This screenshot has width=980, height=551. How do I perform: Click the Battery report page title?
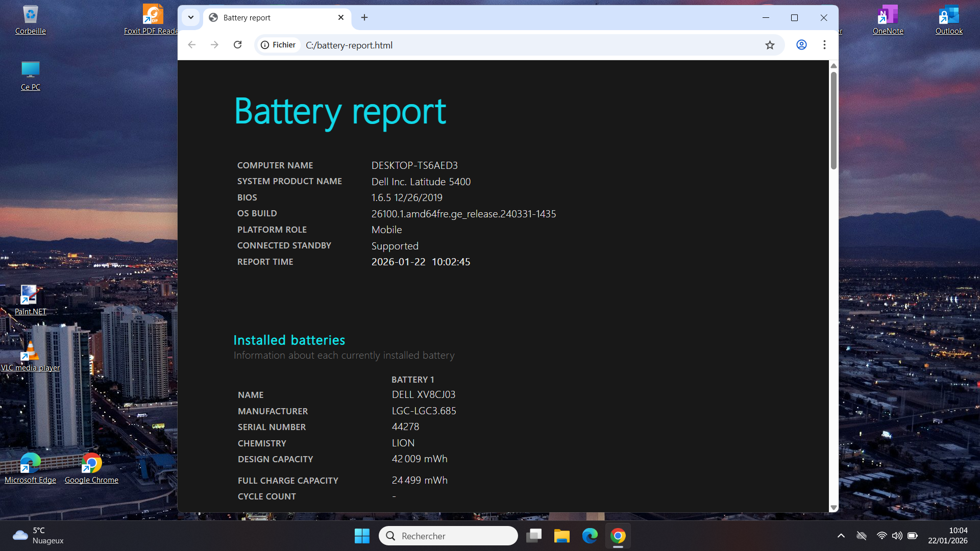coord(340,112)
